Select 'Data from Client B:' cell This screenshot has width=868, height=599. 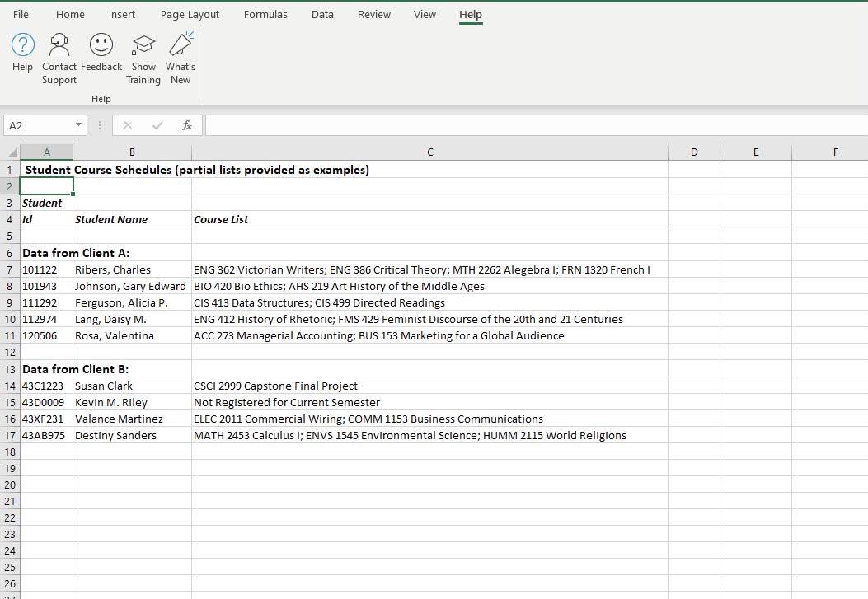(75, 369)
